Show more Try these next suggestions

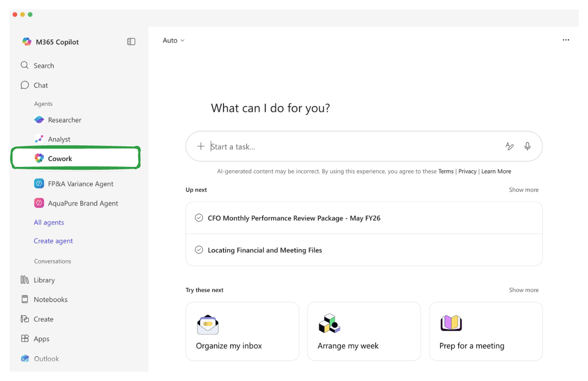point(524,290)
